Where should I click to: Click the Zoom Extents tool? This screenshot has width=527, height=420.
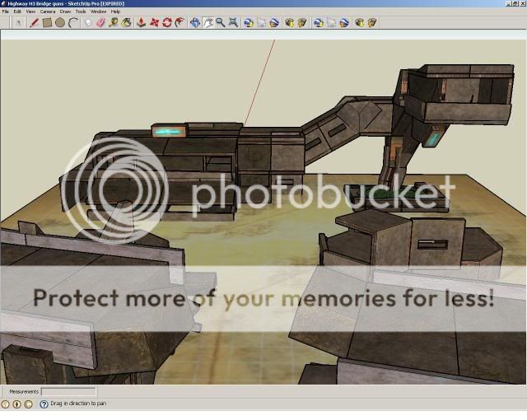tap(233, 23)
